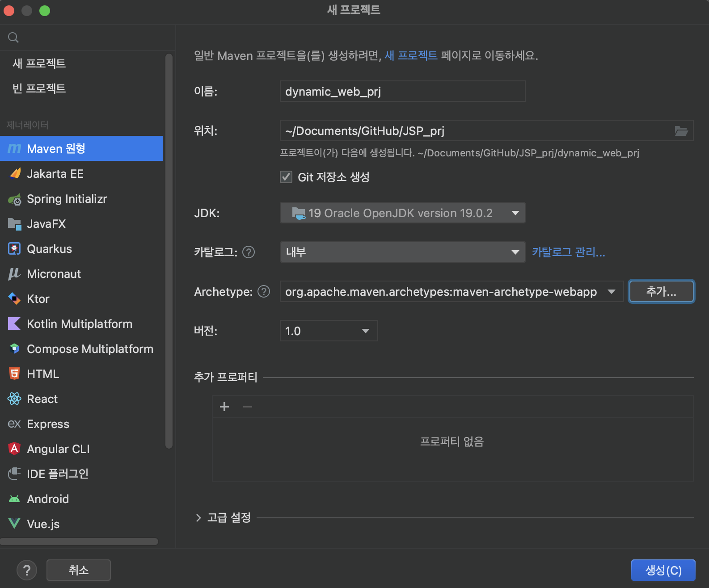
Task: Open the Archetype combo box arrow
Action: tap(612, 291)
